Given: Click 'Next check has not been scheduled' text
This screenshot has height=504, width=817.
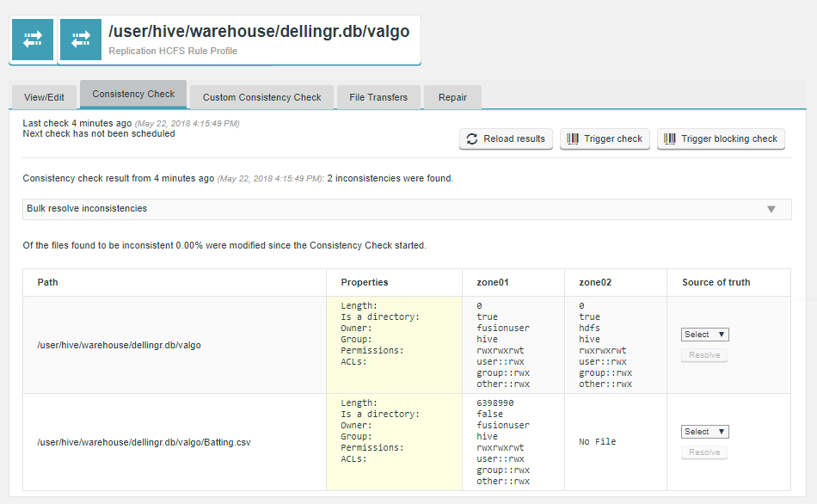Looking at the screenshot, I should click(99, 134).
